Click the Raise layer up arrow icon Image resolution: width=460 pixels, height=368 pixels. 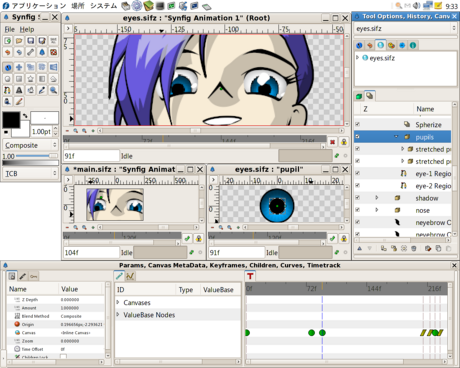pos(359,249)
